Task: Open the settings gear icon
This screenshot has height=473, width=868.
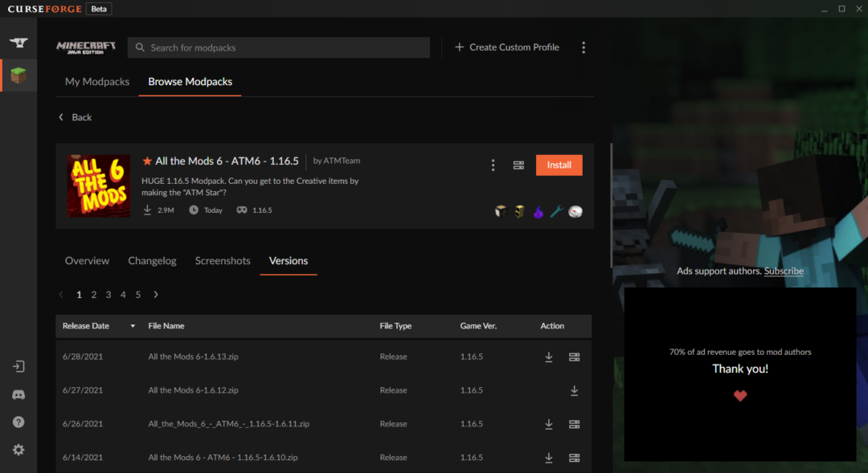Action: point(18,450)
